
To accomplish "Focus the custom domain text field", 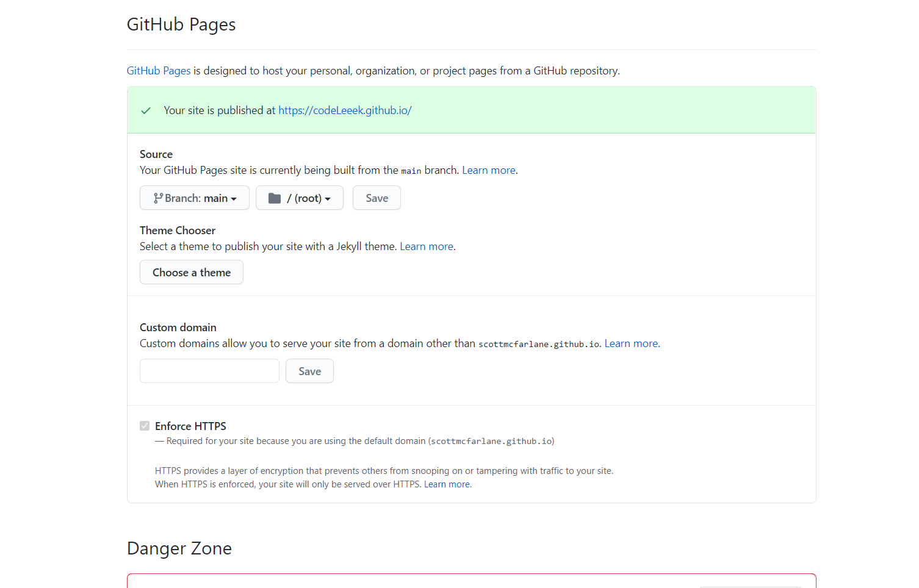I will coord(209,371).
